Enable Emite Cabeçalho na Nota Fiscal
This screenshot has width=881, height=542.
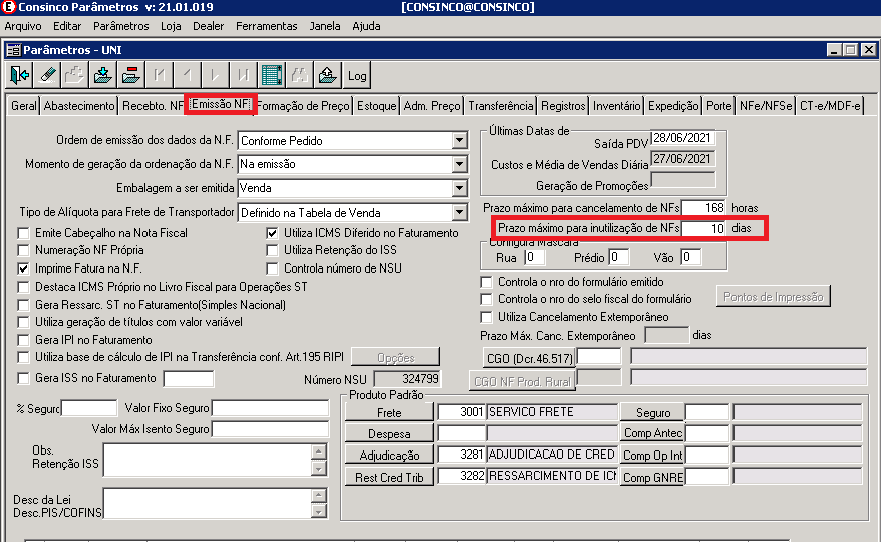(x=24, y=233)
